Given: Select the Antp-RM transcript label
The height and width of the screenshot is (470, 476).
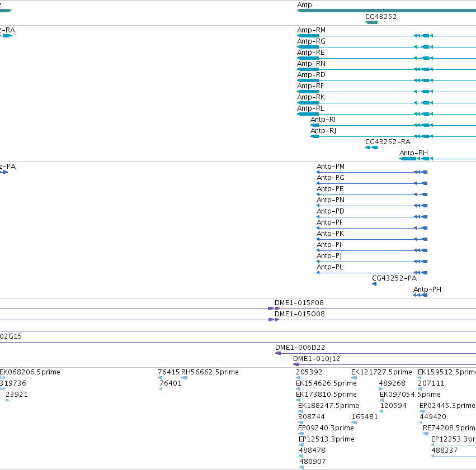Looking at the screenshot, I should click(x=311, y=30).
